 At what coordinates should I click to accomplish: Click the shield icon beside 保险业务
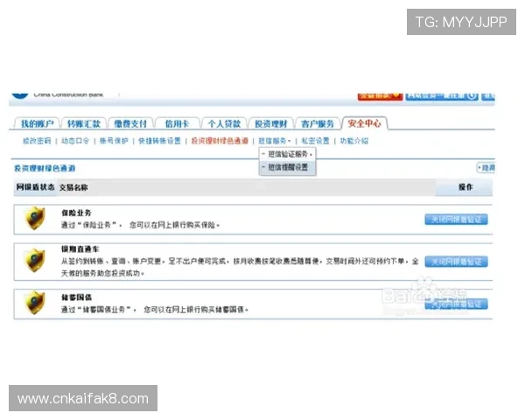click(34, 219)
